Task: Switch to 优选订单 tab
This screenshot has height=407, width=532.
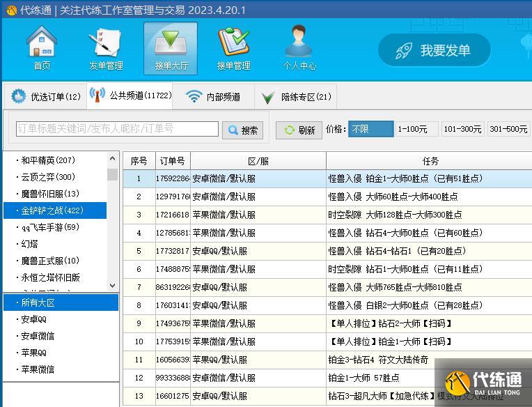Action: [x=46, y=97]
